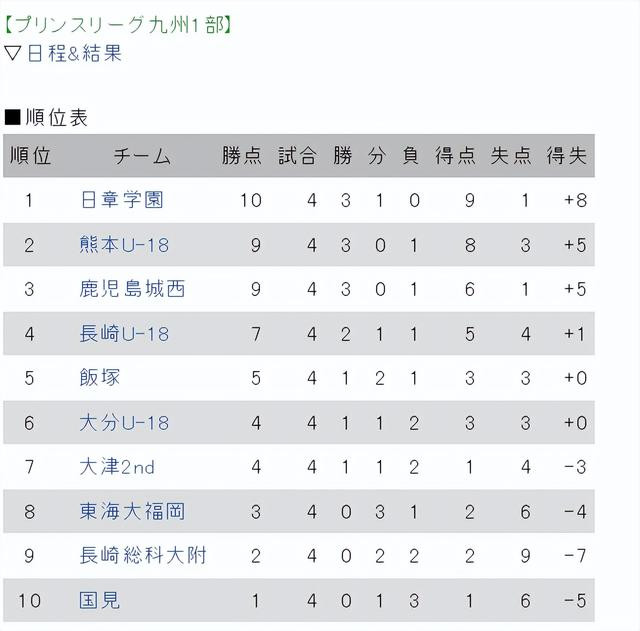Click the 飯塚 team name
Image resolution: width=640 pixels, height=631 pixels.
click(100, 378)
